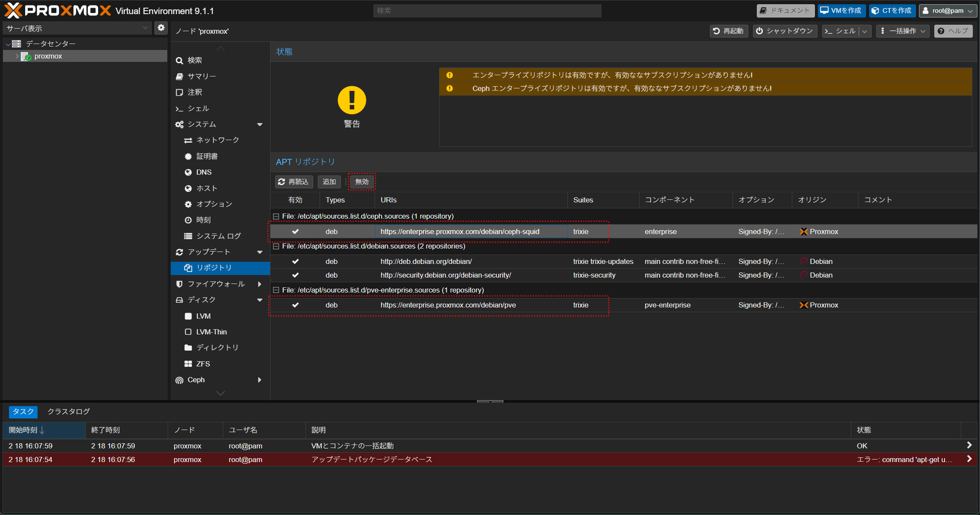Collapse the ceph.sources file group
Viewport: 980px width, 515px height.
(276, 217)
